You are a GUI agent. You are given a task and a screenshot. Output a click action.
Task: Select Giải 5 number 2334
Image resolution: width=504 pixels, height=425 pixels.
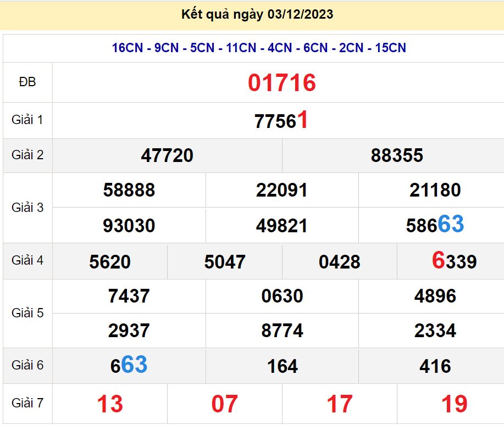435,331
